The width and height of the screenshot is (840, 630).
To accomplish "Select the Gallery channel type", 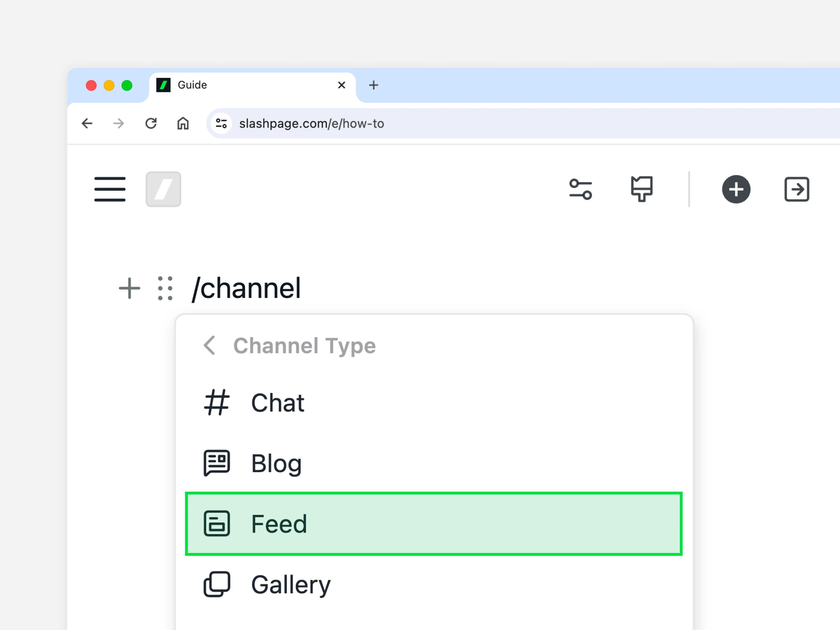I will (x=434, y=584).
